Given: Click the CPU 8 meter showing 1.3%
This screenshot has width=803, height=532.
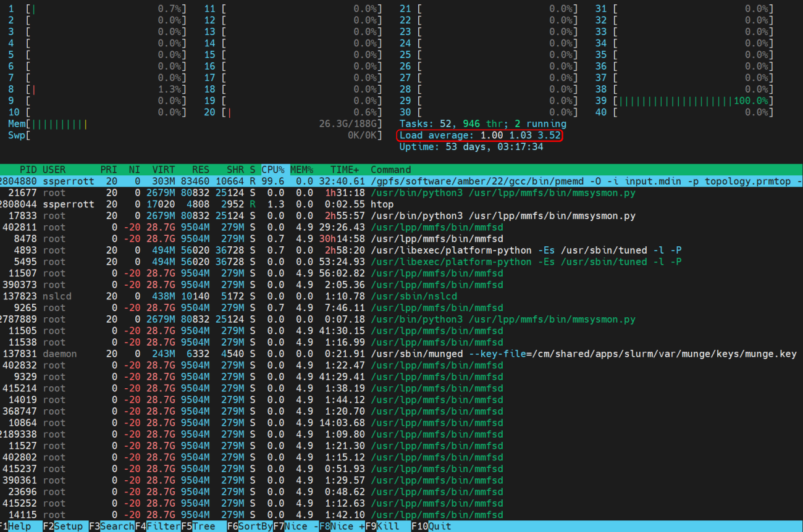Looking at the screenshot, I should click(98, 89).
